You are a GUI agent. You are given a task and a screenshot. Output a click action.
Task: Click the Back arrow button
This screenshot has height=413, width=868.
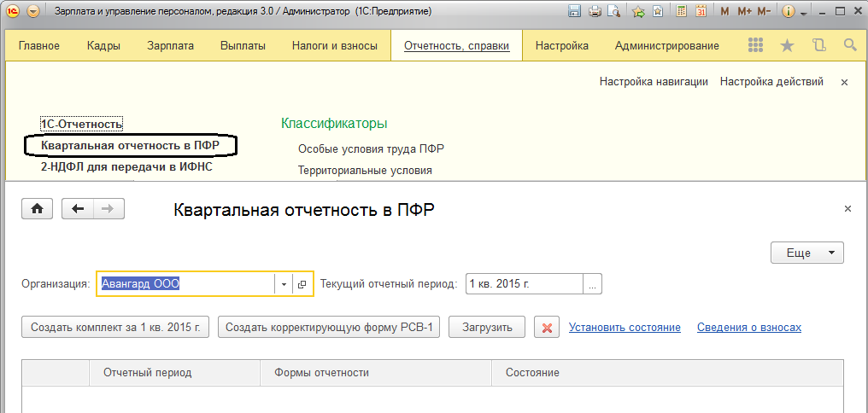pos(78,208)
